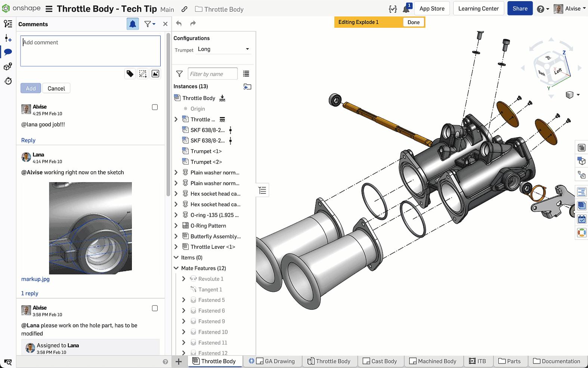Open the Trumpet configuration dropdown
The height and width of the screenshot is (368, 588).
[223, 49]
